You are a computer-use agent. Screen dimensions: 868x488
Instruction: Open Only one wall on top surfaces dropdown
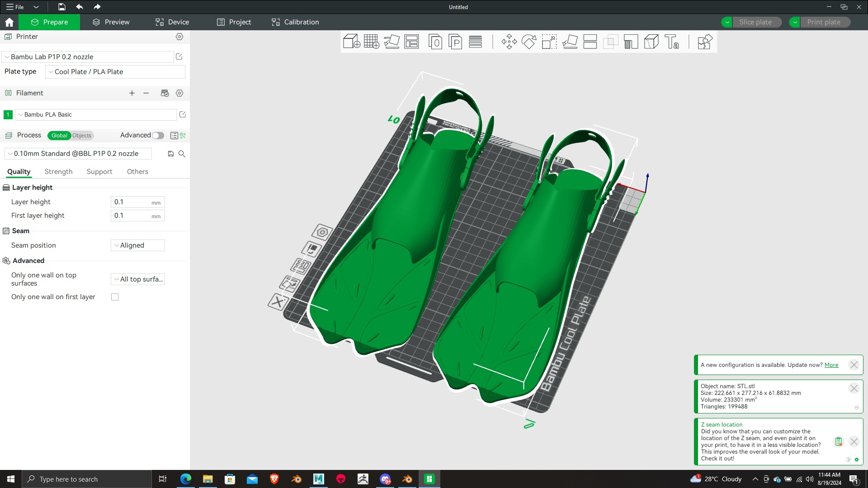click(x=138, y=279)
